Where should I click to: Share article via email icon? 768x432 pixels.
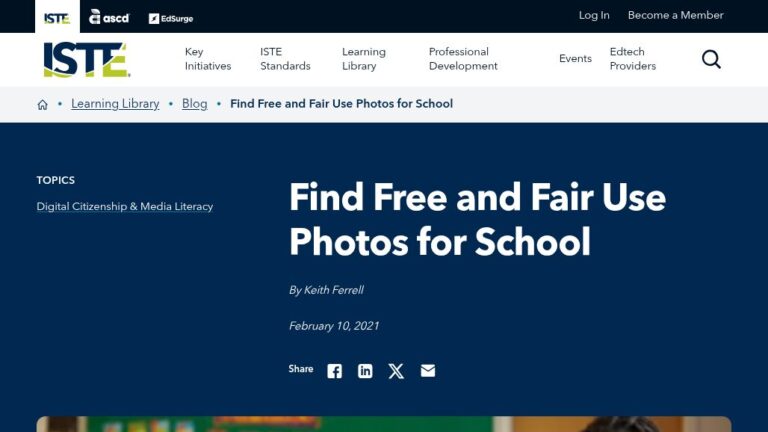coord(428,370)
